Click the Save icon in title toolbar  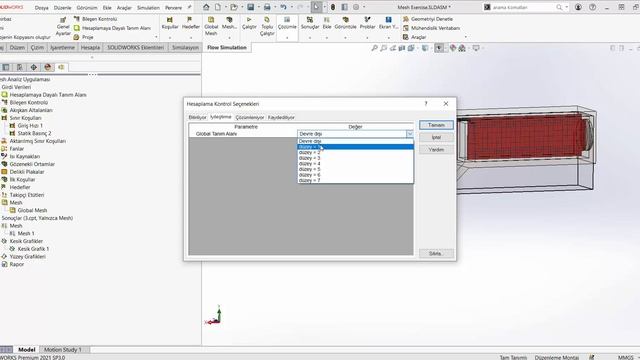click(251, 7)
